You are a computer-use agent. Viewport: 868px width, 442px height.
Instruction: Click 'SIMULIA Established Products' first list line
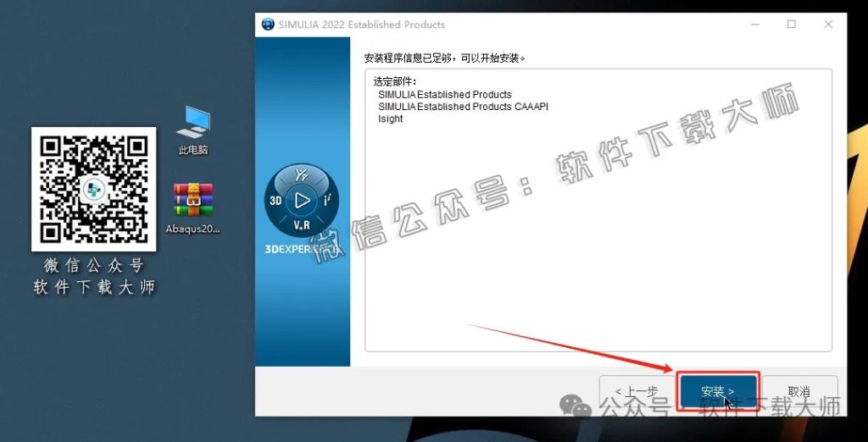(x=445, y=95)
